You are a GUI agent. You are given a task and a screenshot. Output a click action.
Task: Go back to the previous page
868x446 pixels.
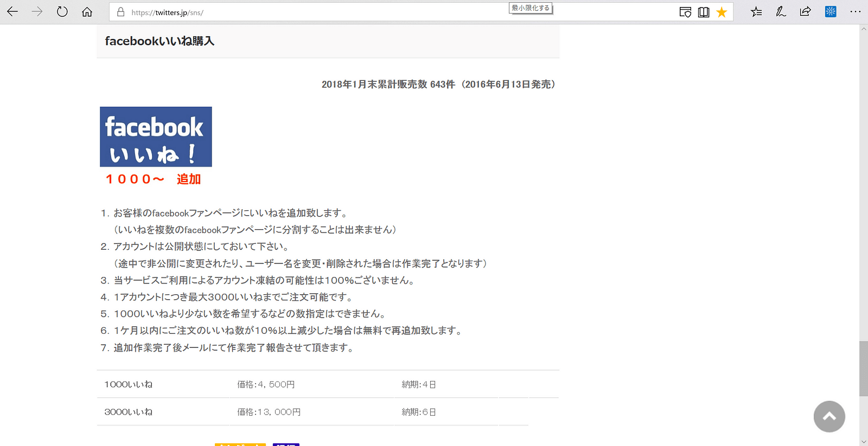coord(12,12)
